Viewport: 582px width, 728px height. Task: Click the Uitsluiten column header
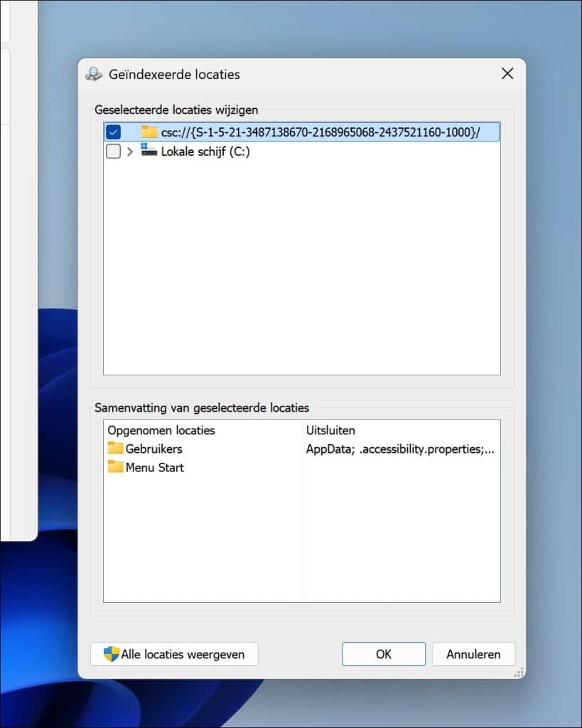click(x=330, y=430)
